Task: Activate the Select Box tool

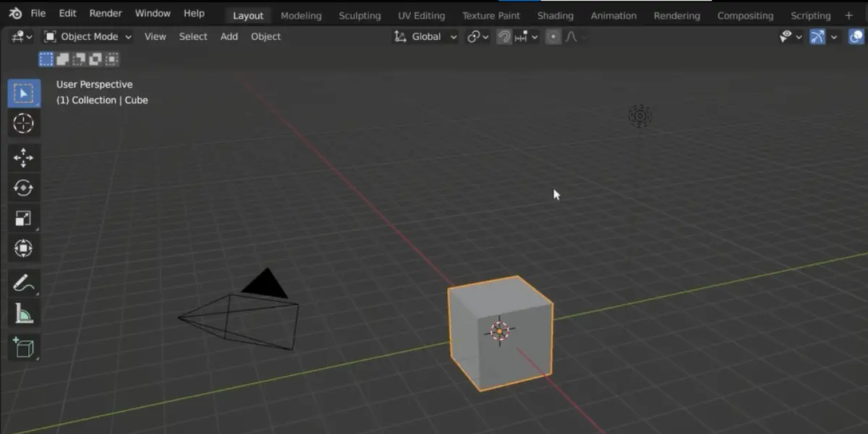Action: pos(24,93)
